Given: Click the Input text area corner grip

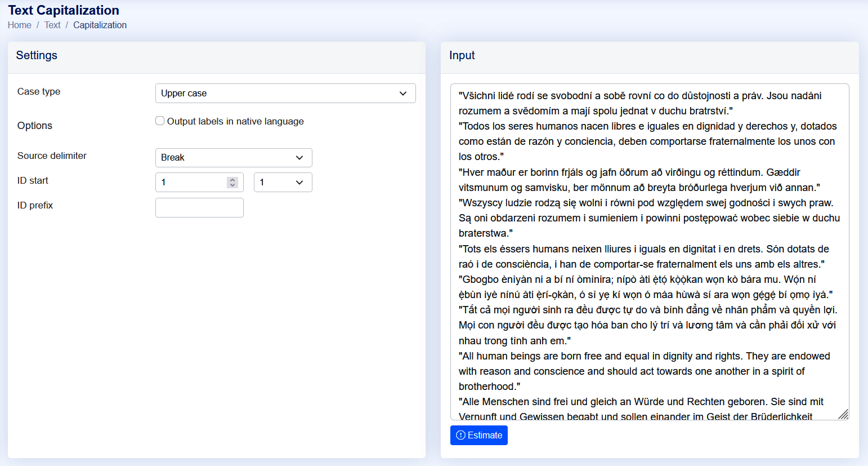Looking at the screenshot, I should [843, 414].
